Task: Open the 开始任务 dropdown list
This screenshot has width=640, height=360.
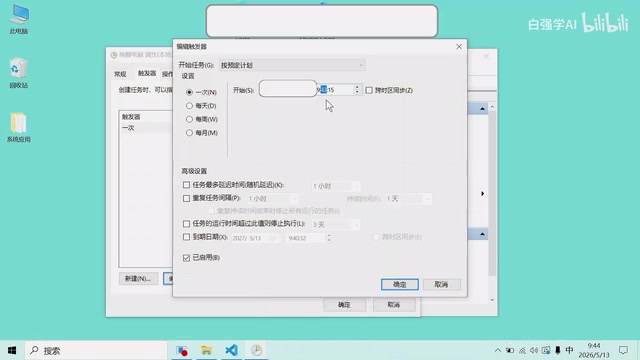Action: coord(292,65)
